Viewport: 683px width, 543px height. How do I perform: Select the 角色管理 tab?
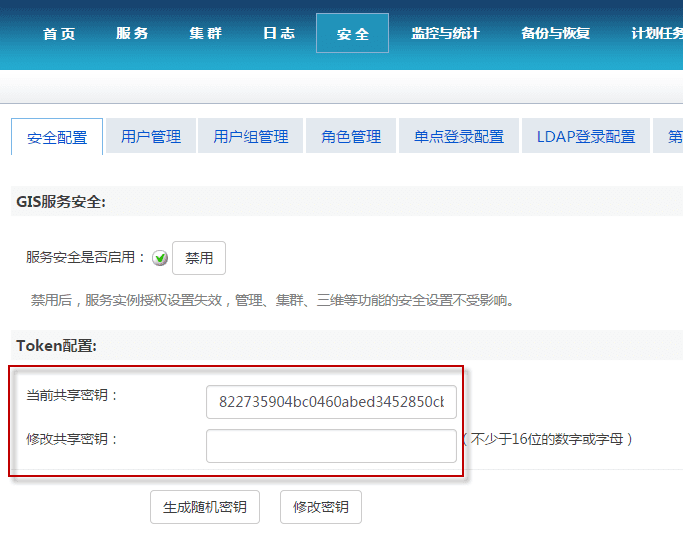351,136
